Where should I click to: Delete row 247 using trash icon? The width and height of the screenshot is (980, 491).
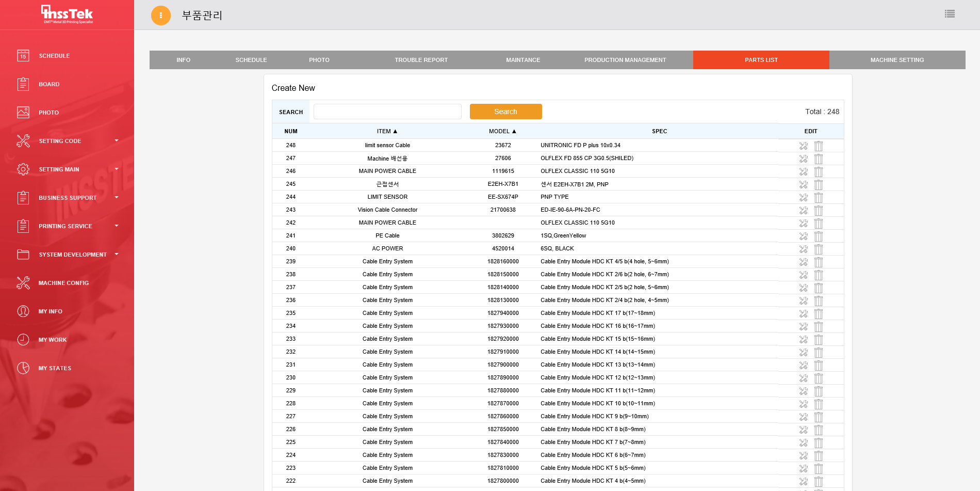(819, 159)
